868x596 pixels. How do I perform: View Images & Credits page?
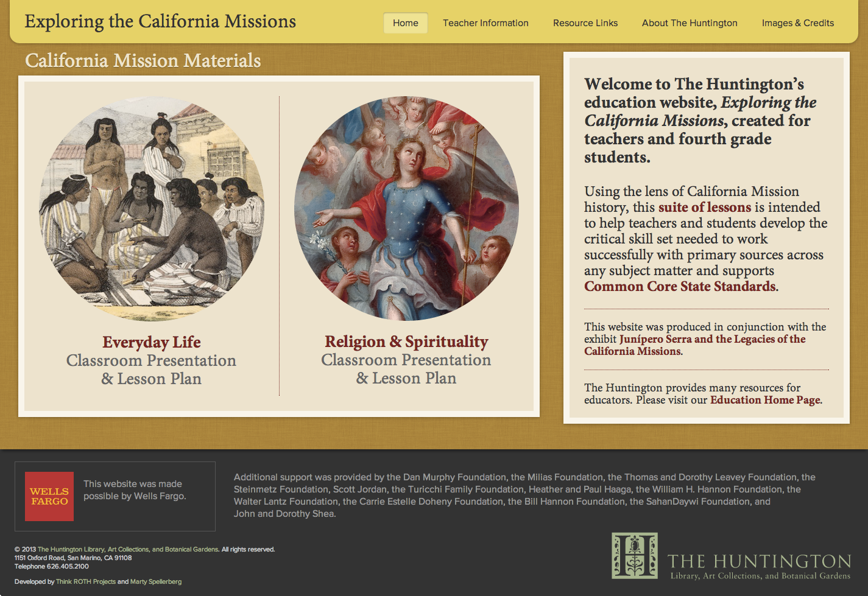pos(798,23)
